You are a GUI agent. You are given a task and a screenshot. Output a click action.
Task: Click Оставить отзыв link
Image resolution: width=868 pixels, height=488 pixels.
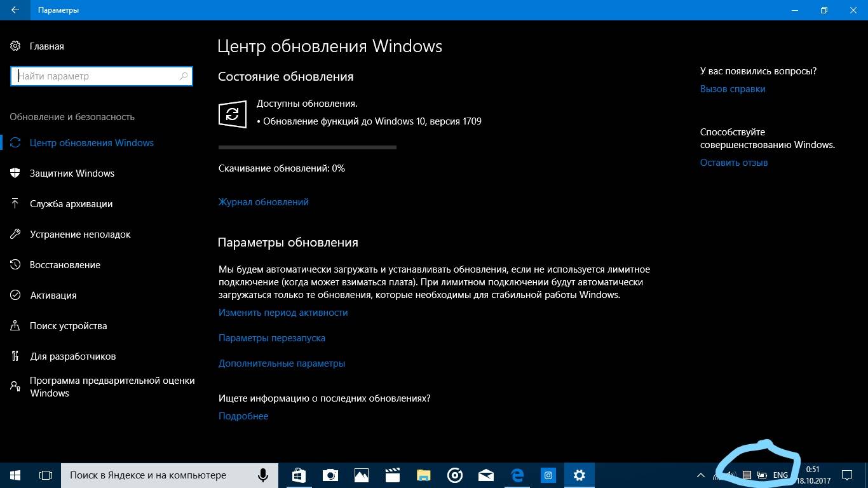coord(734,163)
